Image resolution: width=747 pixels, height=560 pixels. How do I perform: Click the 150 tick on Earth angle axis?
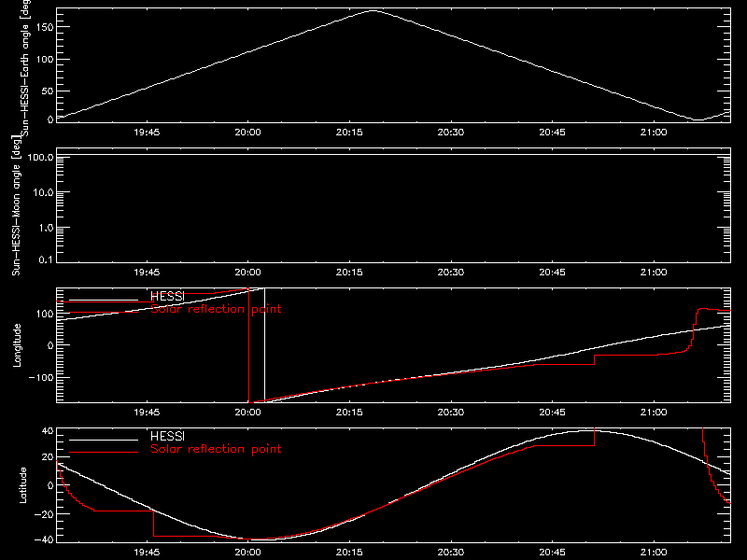tap(46, 27)
